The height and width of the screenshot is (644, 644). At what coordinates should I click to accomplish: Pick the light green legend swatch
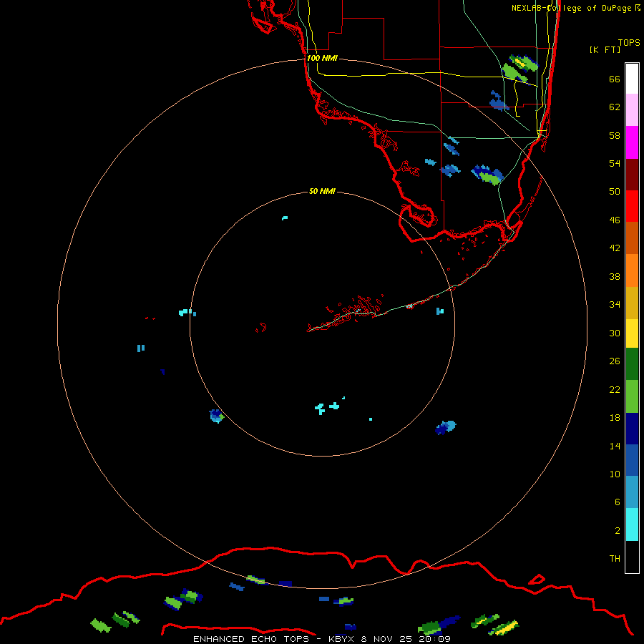coord(632,396)
